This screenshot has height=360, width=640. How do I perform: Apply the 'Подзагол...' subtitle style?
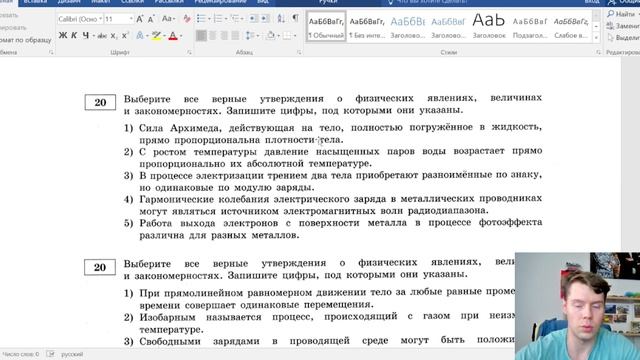coord(530,27)
